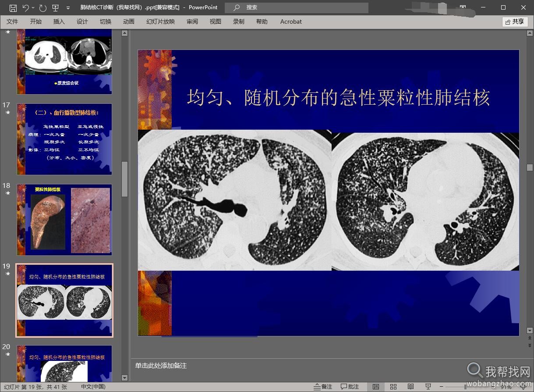Switch to the 设计 tab

coord(82,21)
